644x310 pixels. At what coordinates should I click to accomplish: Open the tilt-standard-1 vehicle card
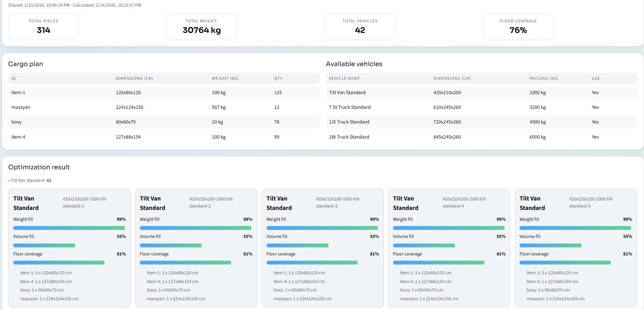click(x=70, y=248)
